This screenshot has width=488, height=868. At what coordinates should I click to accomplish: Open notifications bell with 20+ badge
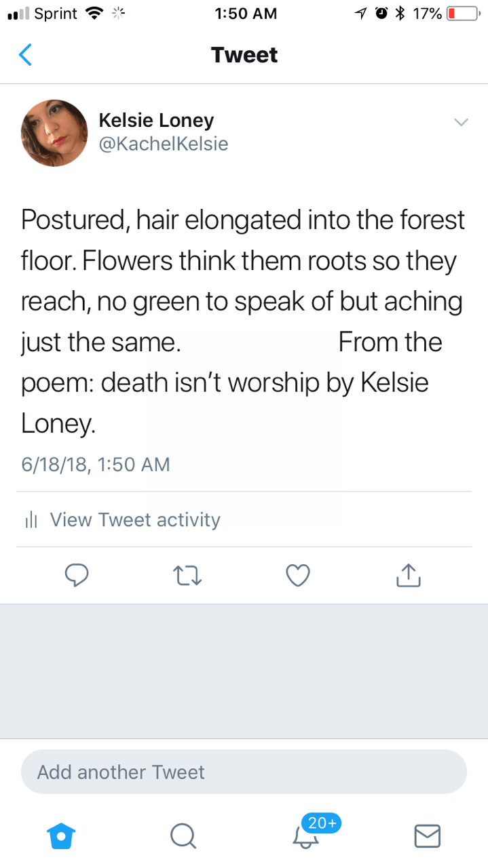(305, 835)
